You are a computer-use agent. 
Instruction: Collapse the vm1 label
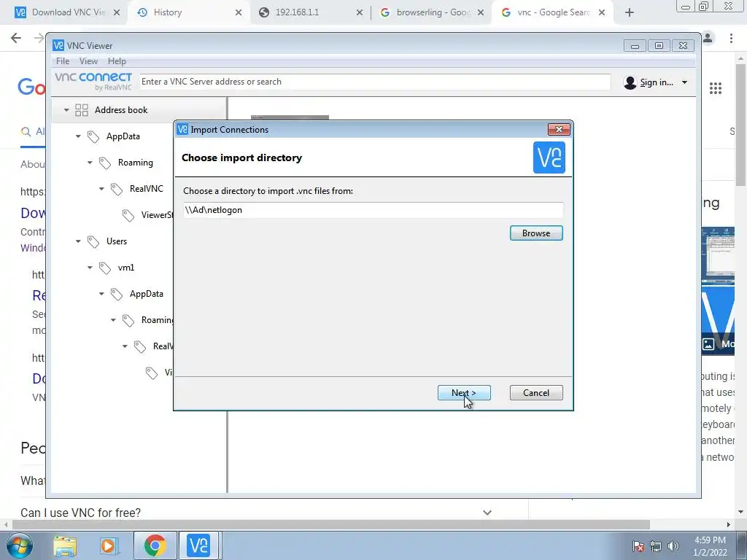click(90, 268)
